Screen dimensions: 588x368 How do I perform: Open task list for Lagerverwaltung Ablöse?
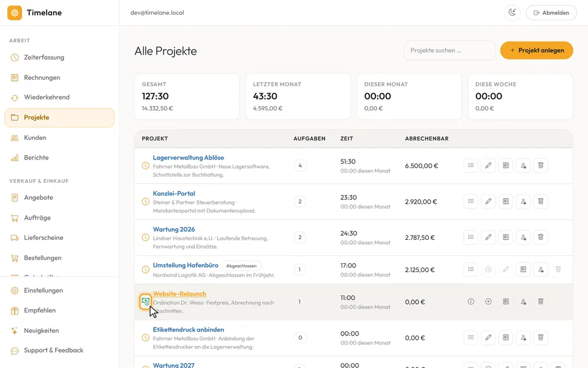click(x=470, y=166)
